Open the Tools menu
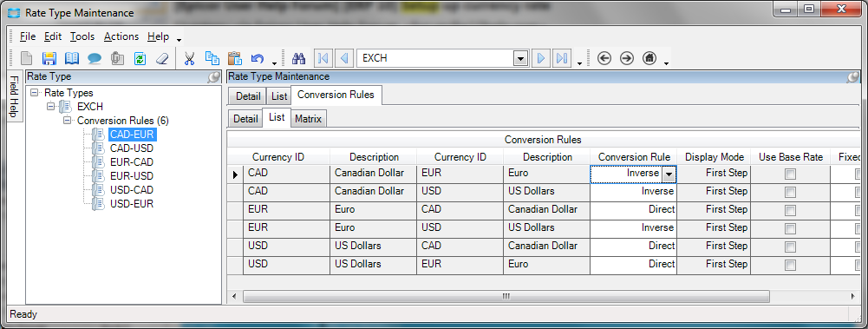The width and height of the screenshot is (868, 329). [x=82, y=36]
